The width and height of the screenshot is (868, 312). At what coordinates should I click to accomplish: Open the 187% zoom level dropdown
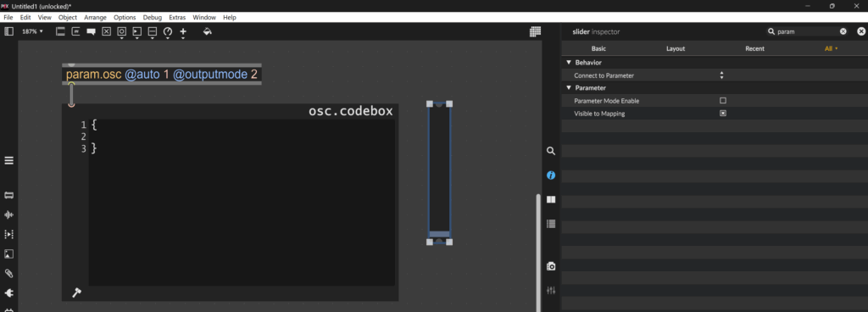click(x=32, y=31)
